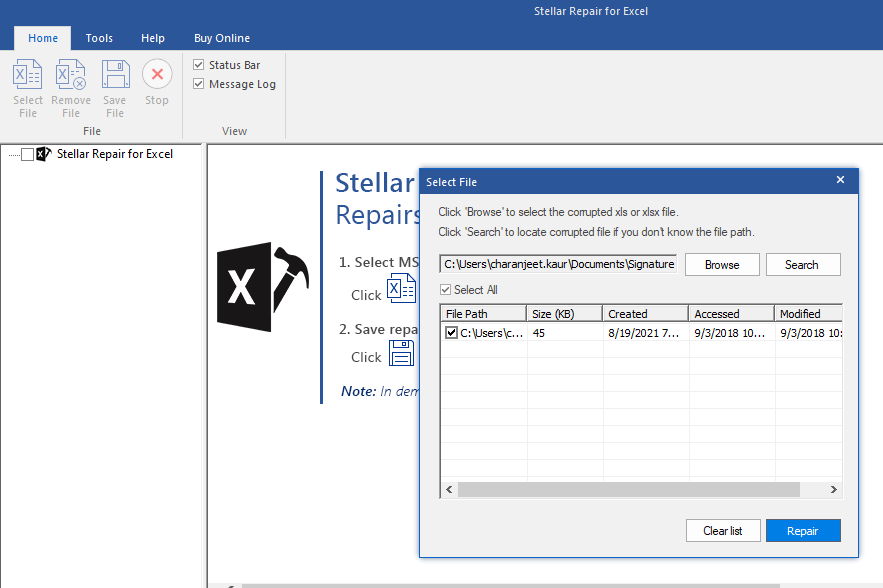Image resolution: width=883 pixels, height=588 pixels.
Task: Click the '2. Save repa' step text
Action: pos(378,329)
